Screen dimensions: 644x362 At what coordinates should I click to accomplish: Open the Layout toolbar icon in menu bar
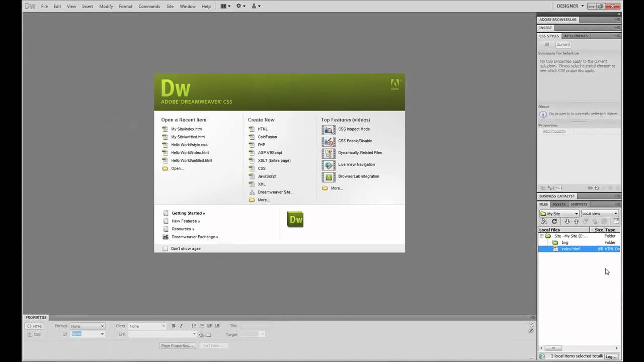click(x=225, y=6)
